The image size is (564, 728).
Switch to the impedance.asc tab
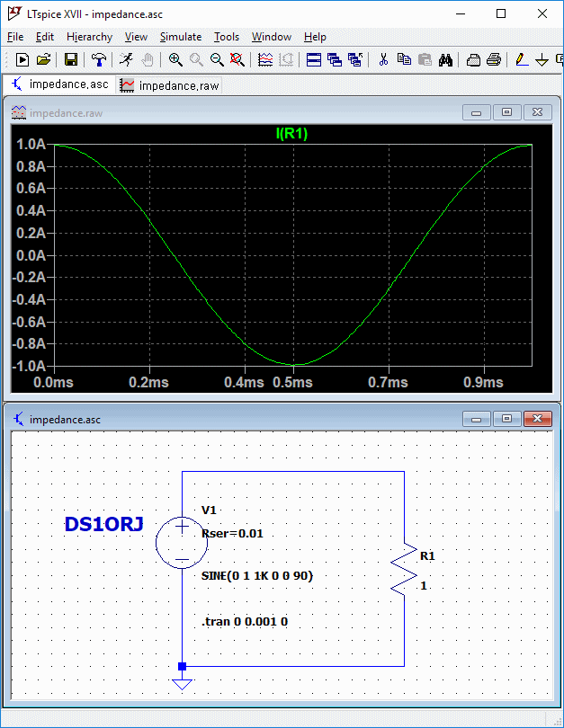[59, 84]
